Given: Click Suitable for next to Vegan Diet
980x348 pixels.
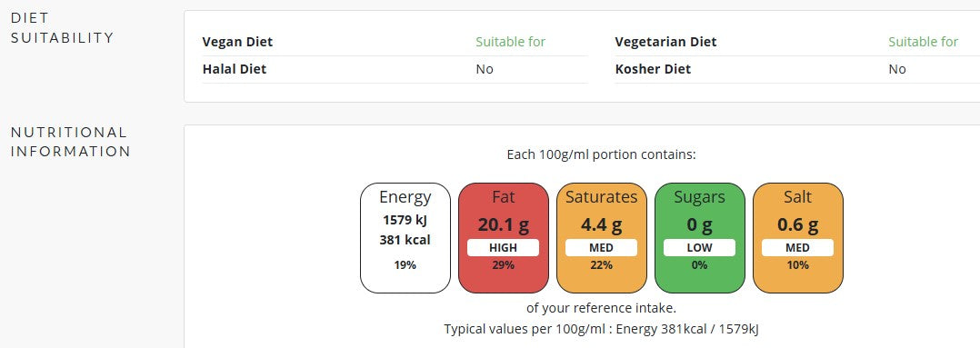Looking at the screenshot, I should click(x=511, y=42).
